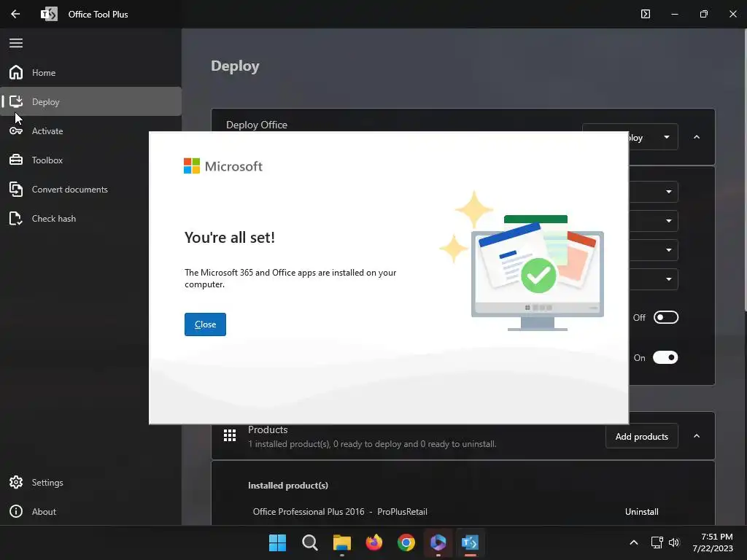Open the hamburger navigation menu
The height and width of the screenshot is (560, 747).
(16, 43)
